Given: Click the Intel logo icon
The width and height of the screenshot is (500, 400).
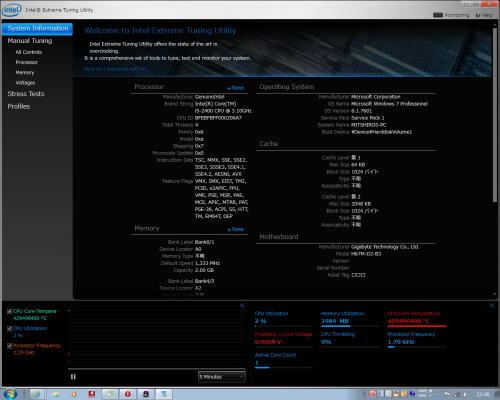Looking at the screenshot, I should point(12,10).
